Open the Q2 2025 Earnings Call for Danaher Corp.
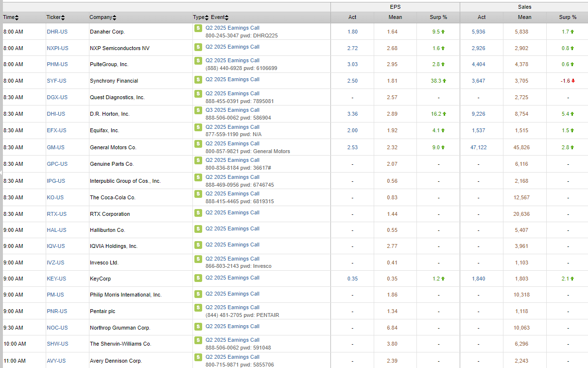 232,28
